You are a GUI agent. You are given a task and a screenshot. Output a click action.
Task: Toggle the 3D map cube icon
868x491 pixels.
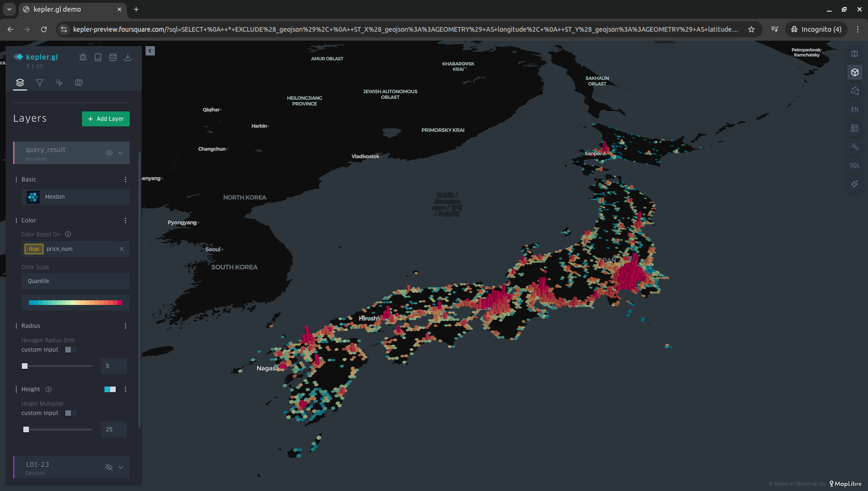click(854, 72)
